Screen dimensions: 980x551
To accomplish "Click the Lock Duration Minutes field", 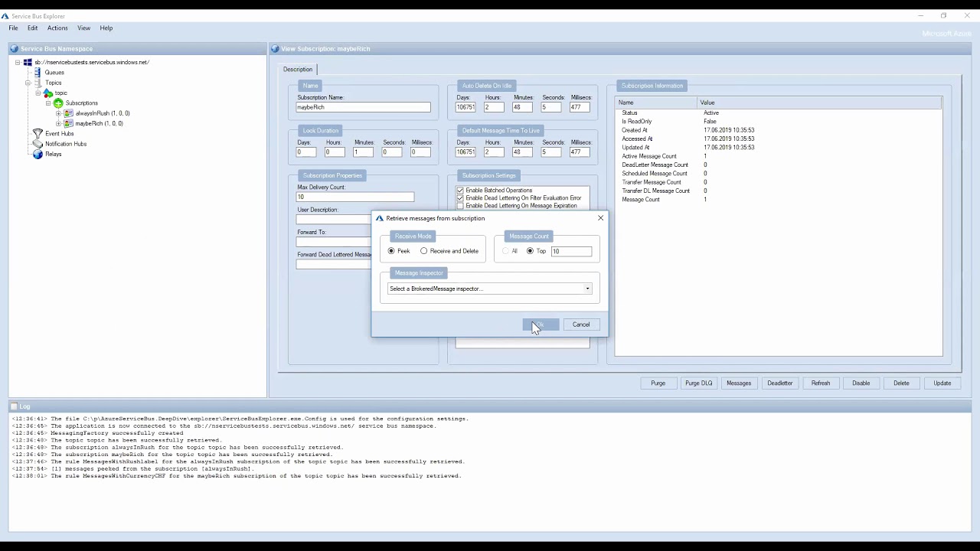I will [363, 152].
